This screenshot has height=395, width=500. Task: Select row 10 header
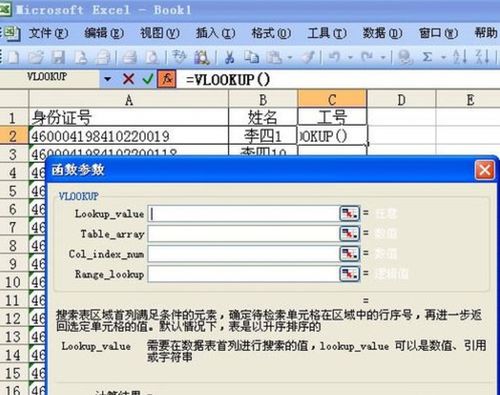[x=13, y=282]
